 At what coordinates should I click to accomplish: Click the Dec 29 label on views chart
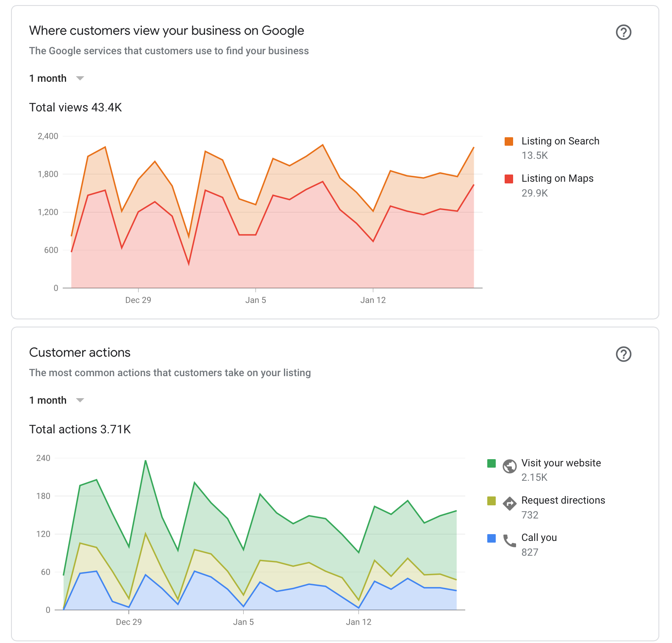tap(138, 300)
